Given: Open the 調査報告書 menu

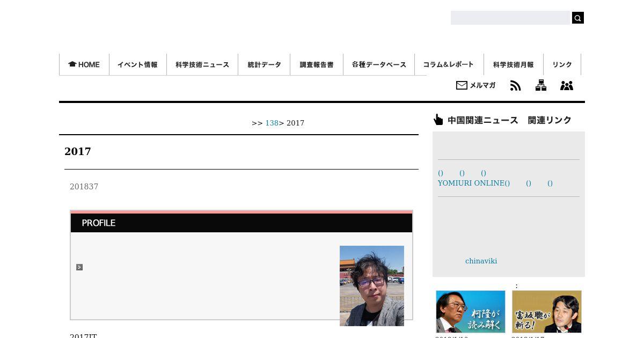Looking at the screenshot, I should [x=317, y=64].
